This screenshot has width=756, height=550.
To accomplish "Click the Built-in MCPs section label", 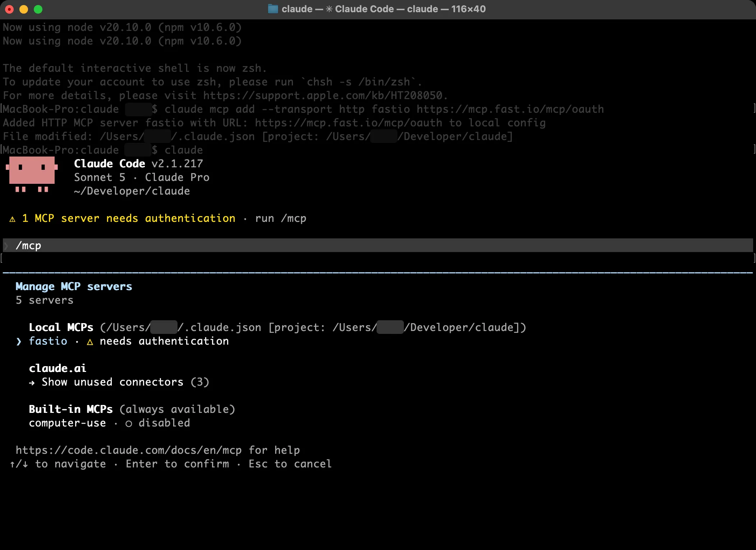I will coord(71,409).
